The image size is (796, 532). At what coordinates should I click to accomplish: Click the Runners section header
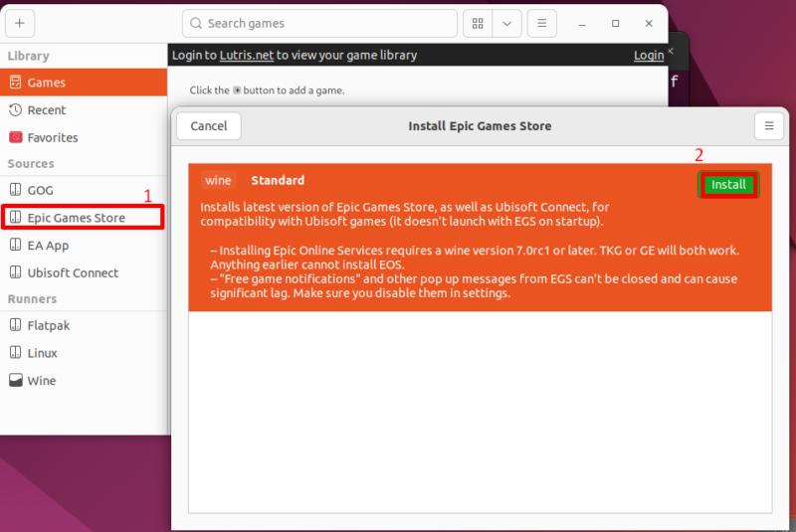tap(32, 298)
